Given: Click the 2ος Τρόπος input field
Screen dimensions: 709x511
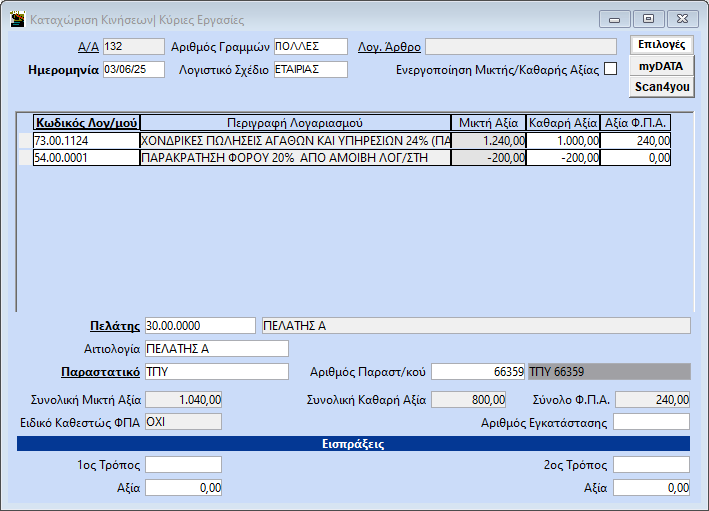Looking at the screenshot, I should (x=652, y=465).
